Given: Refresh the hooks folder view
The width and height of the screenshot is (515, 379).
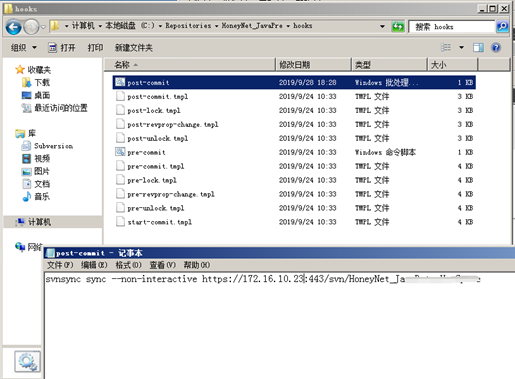Looking at the screenshot, I should tap(398, 26).
